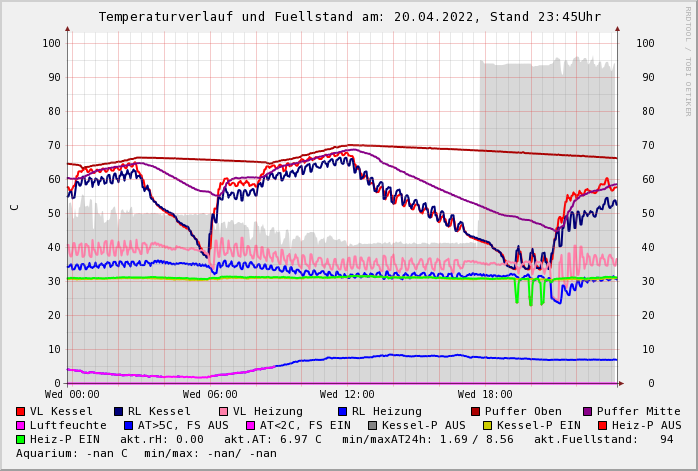Click the Wed 12:00 time axis label
The height and width of the screenshot is (471, 698).
347,395
